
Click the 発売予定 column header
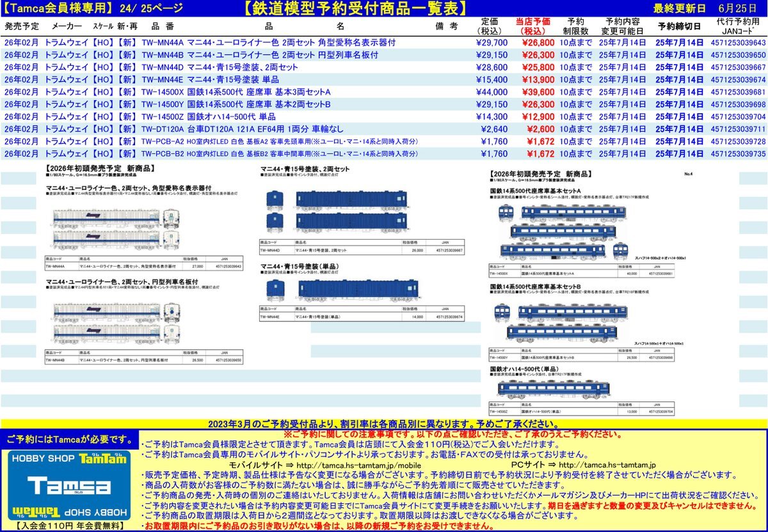pos(22,26)
